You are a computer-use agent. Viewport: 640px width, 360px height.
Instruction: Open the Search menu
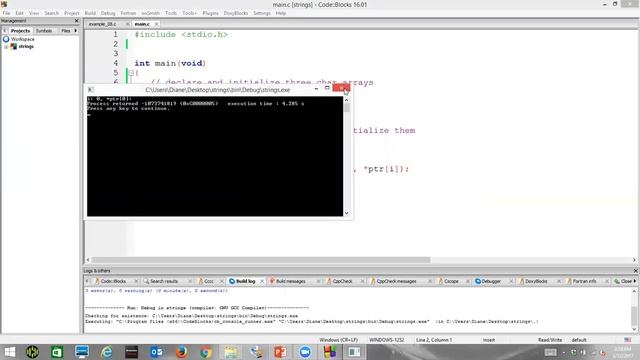(x=51, y=13)
